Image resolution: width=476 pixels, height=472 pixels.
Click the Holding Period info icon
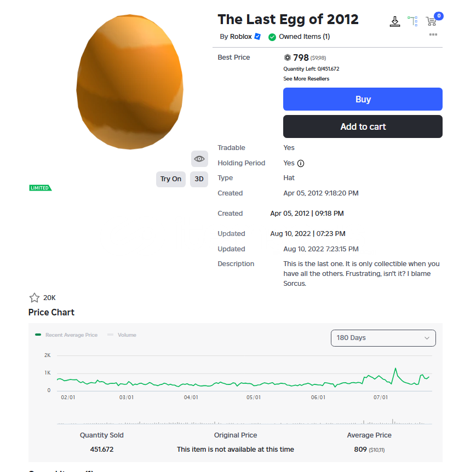tap(301, 163)
